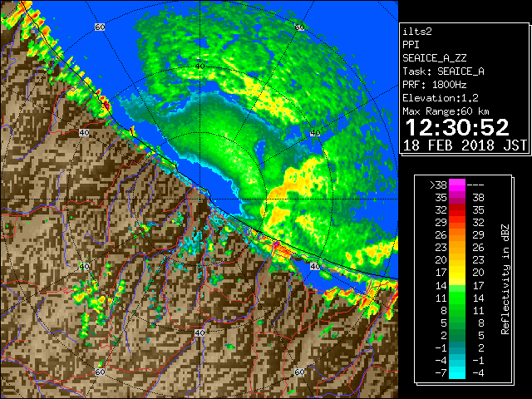Viewport: 532px width, 399px height.
Task: Select the yellow legend band beside 17
Action: [457, 273]
